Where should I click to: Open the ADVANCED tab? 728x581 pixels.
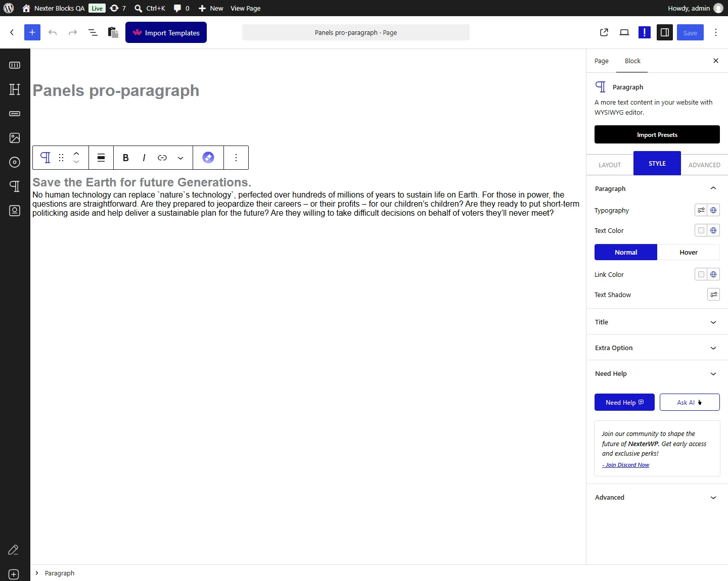click(x=704, y=165)
